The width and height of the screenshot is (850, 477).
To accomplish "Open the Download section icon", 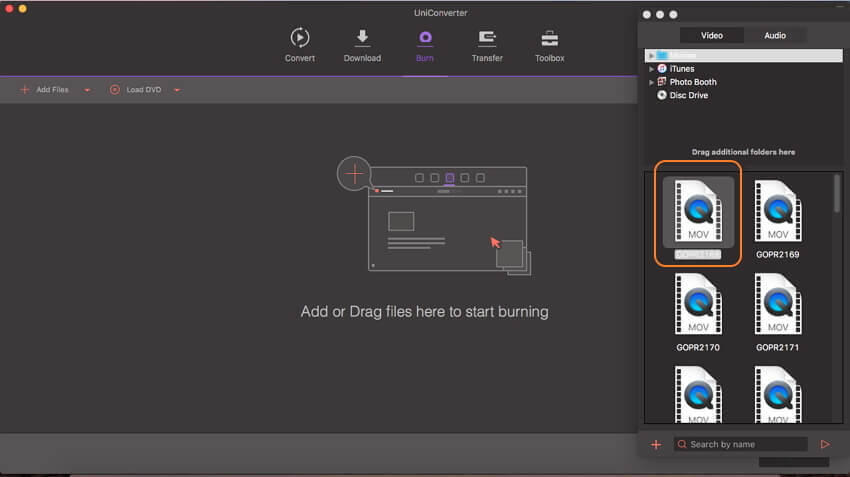I will [362, 37].
